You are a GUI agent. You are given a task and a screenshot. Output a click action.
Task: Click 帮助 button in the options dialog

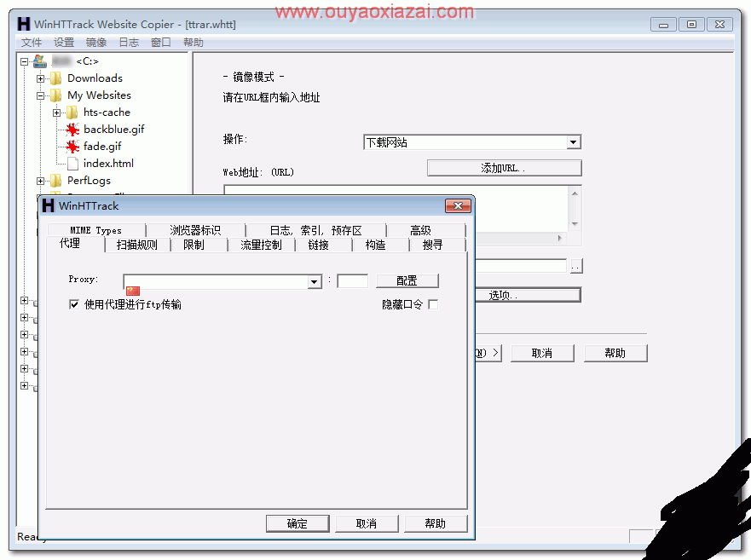pos(436,523)
